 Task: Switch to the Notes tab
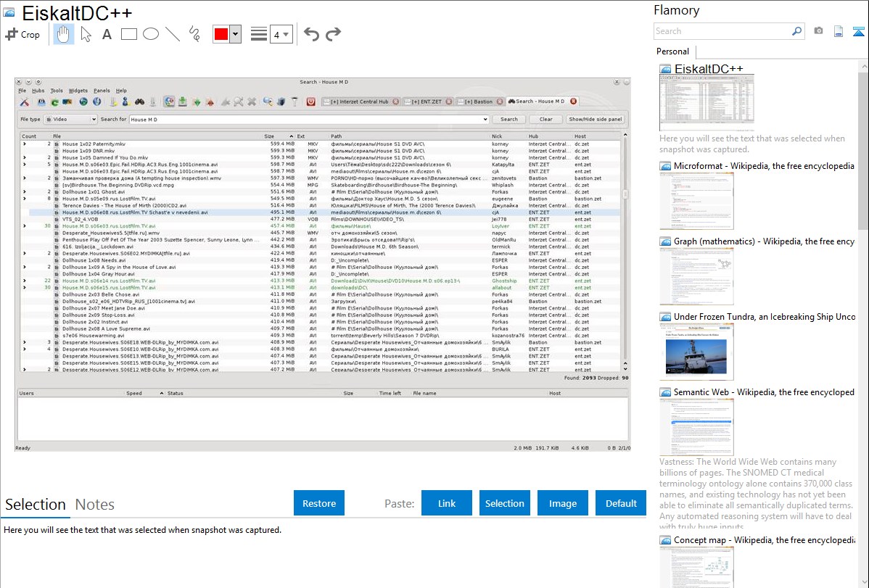[94, 505]
